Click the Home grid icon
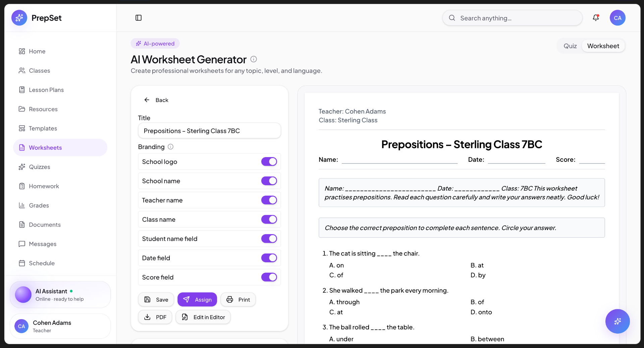 (x=22, y=51)
